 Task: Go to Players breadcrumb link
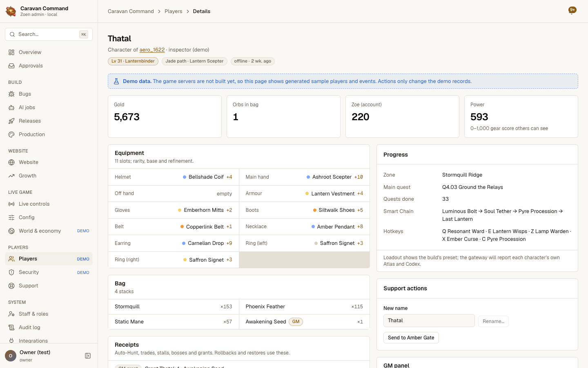pos(174,11)
